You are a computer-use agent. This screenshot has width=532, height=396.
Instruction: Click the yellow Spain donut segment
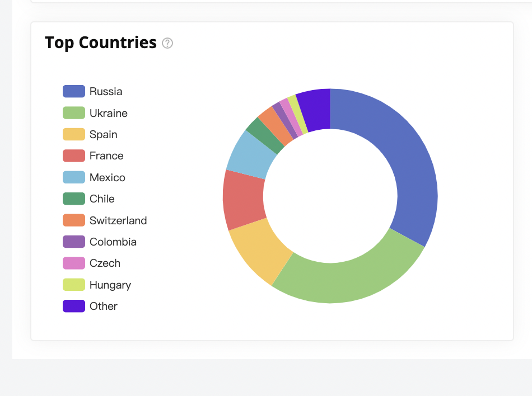pos(260,250)
